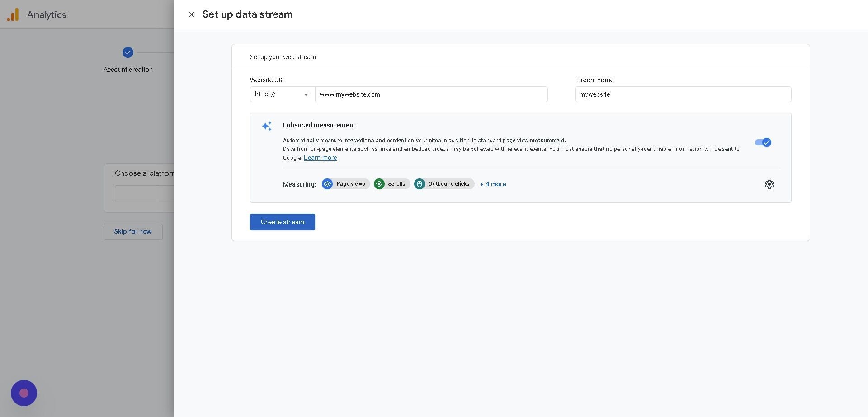The height and width of the screenshot is (417, 868).
Task: Click the Create stream button
Action: pos(283,222)
